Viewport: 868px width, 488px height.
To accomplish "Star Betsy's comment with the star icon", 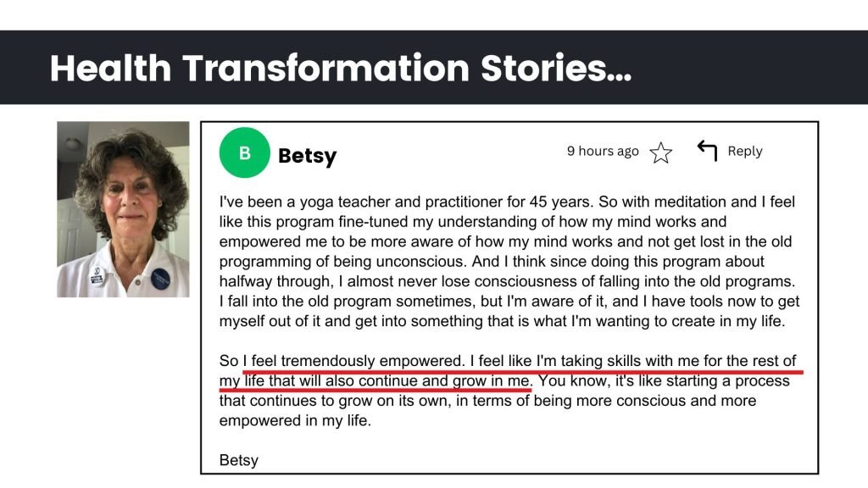I will click(x=660, y=152).
